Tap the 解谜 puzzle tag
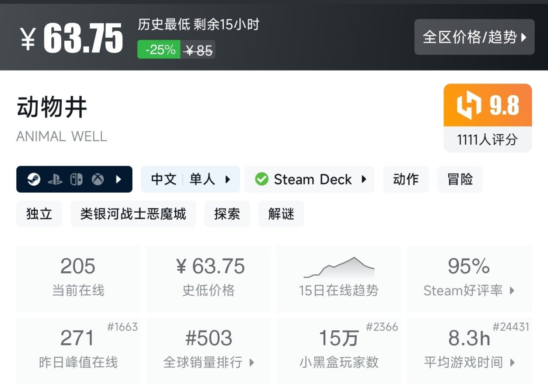This screenshot has height=392, width=548. (281, 214)
